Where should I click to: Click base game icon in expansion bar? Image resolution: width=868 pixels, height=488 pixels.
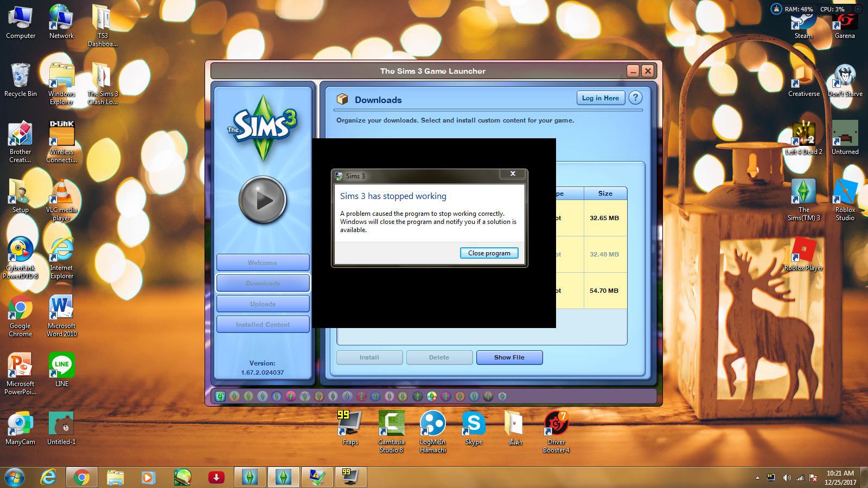click(220, 396)
